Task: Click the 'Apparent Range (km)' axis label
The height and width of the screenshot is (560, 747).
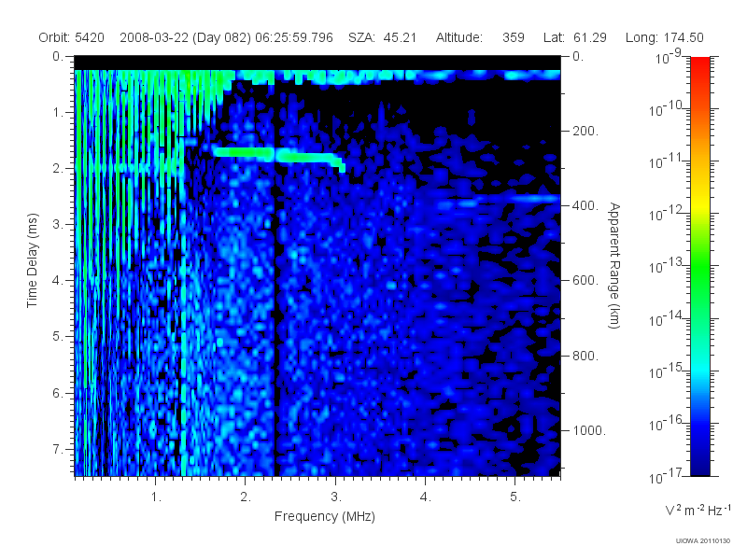Action: point(614,265)
